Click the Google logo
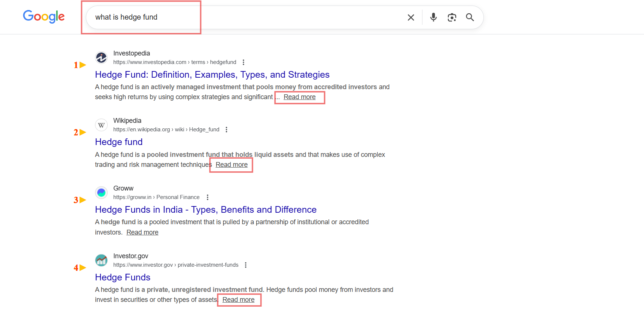The width and height of the screenshot is (644, 320). 44,17
